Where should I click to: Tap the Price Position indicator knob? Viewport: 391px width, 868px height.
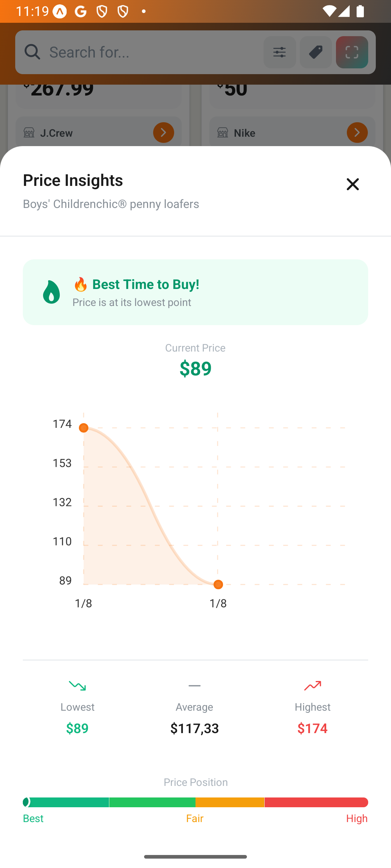coord(26,802)
